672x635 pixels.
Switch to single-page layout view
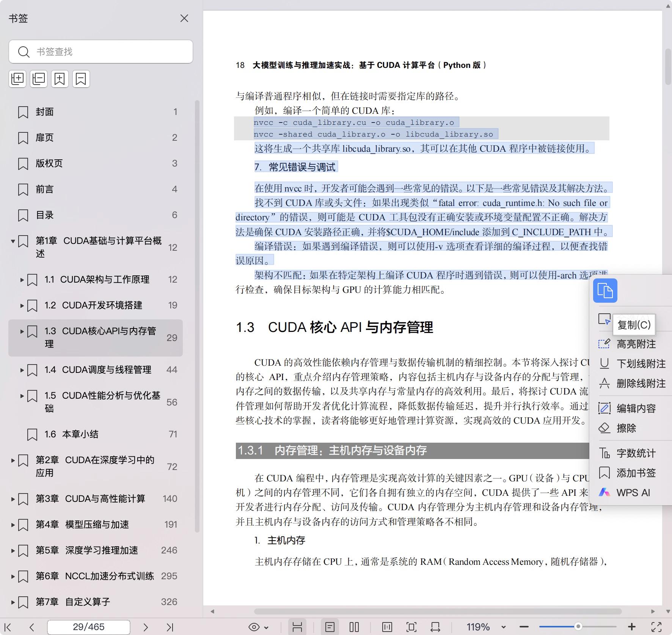pyautogui.click(x=330, y=627)
